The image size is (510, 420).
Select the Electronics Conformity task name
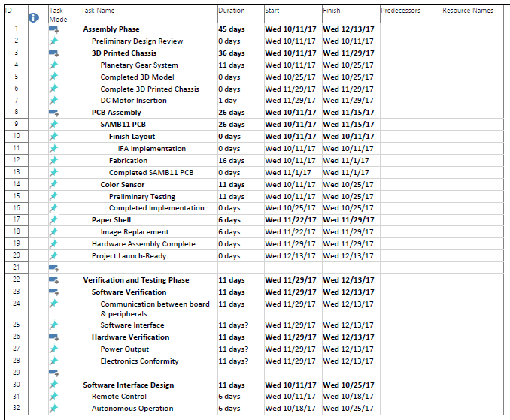pos(139,361)
